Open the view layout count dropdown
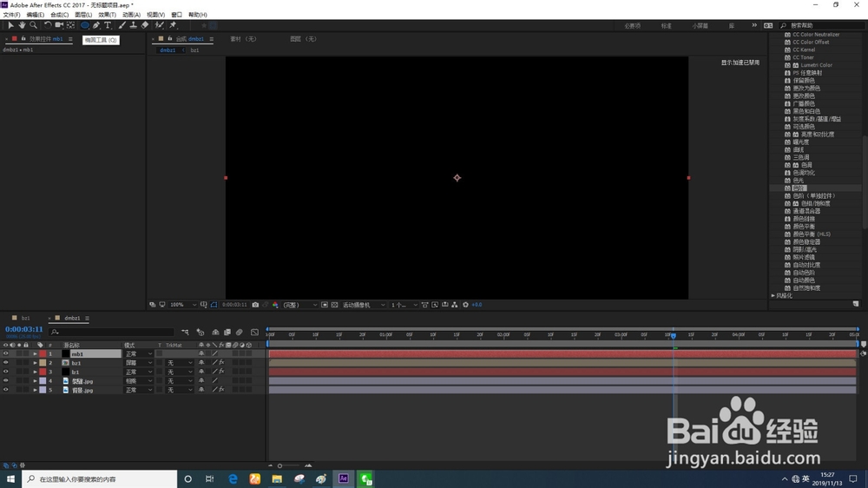The image size is (868, 488). click(x=404, y=305)
